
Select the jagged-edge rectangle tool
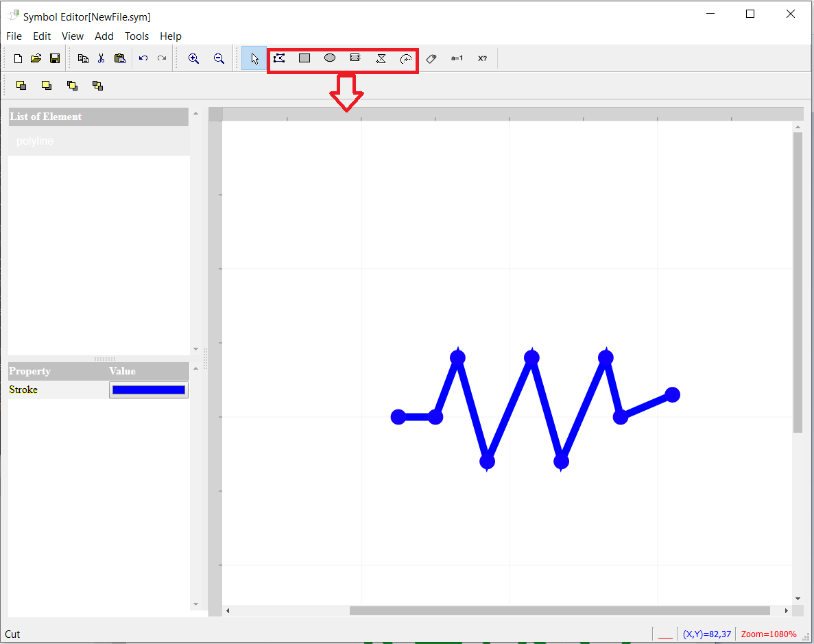click(x=355, y=58)
